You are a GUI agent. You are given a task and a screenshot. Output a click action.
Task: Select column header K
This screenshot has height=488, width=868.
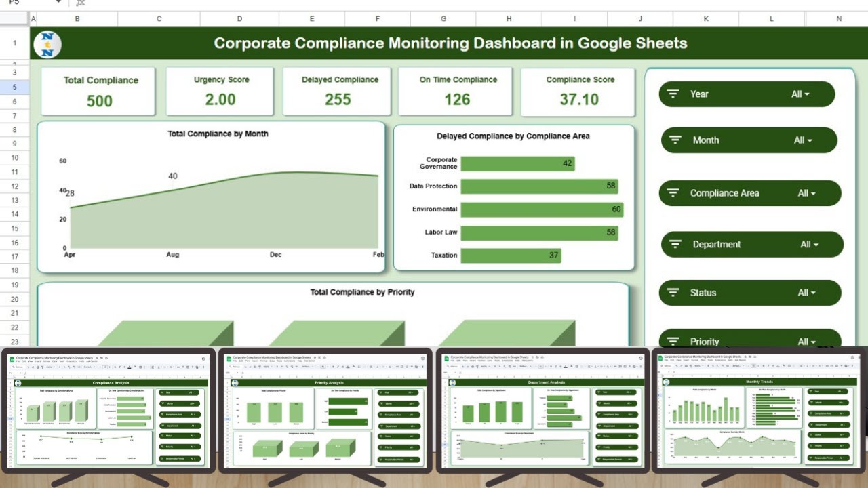tap(706, 19)
